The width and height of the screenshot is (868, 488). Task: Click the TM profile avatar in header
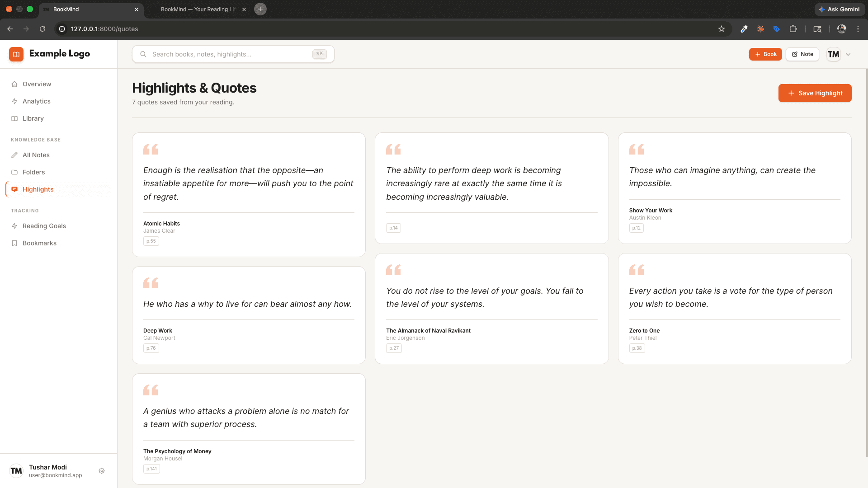tap(834, 54)
